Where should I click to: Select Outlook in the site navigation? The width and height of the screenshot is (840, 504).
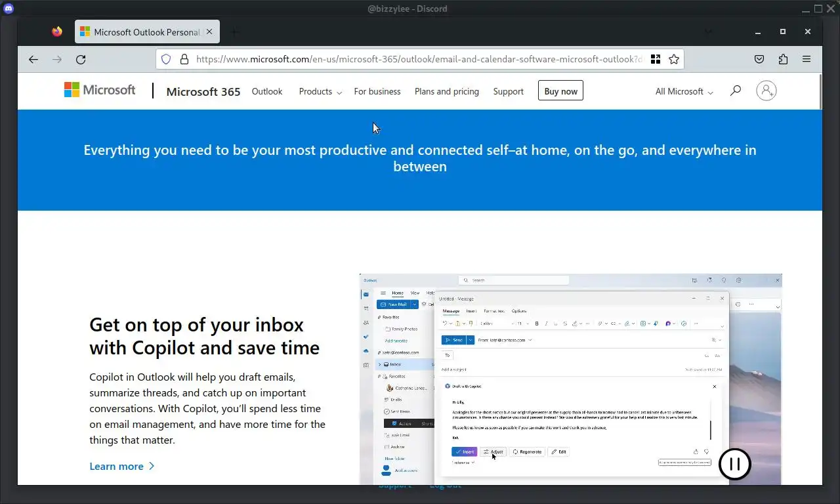267,91
